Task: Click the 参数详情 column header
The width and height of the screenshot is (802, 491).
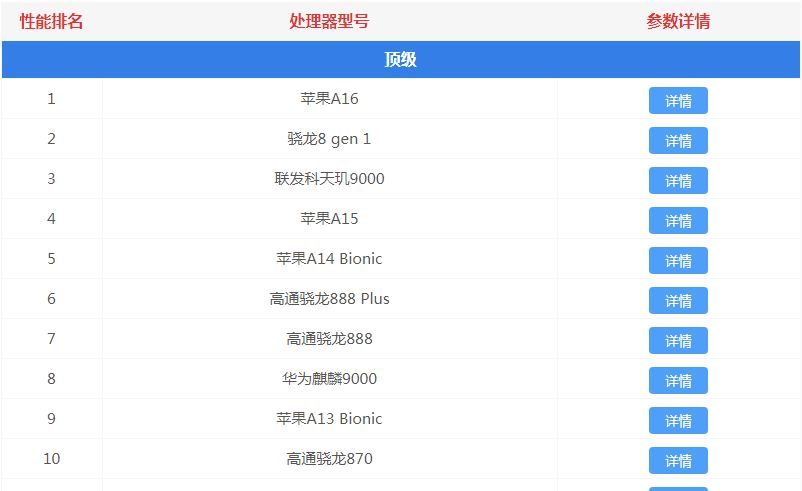Action: click(x=678, y=21)
